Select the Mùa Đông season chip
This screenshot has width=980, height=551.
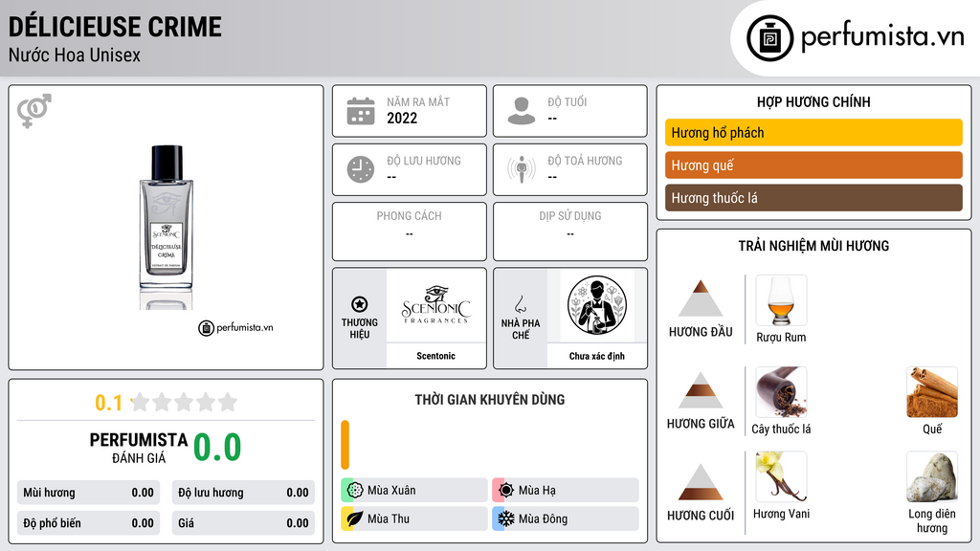[x=566, y=518]
